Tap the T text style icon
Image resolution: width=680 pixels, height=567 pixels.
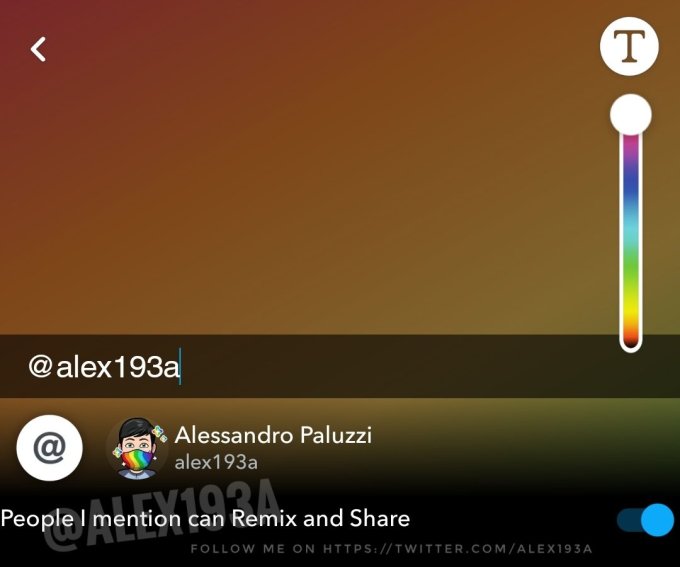coord(629,46)
